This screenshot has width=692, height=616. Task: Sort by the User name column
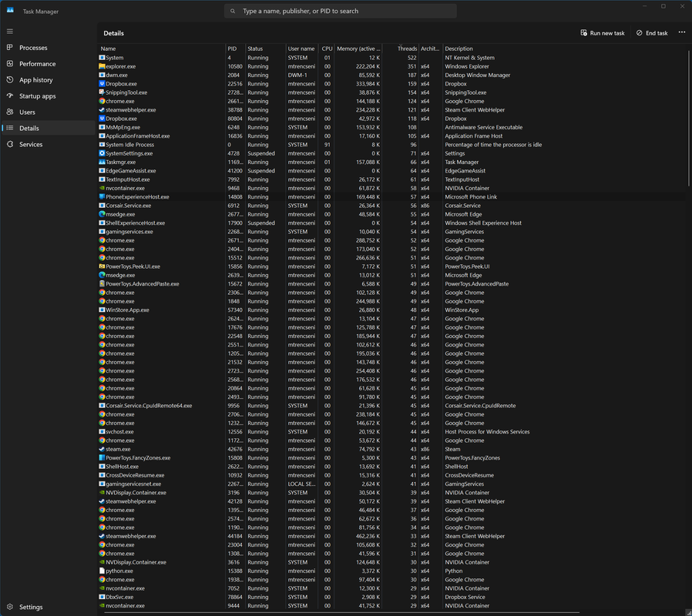(x=302, y=49)
